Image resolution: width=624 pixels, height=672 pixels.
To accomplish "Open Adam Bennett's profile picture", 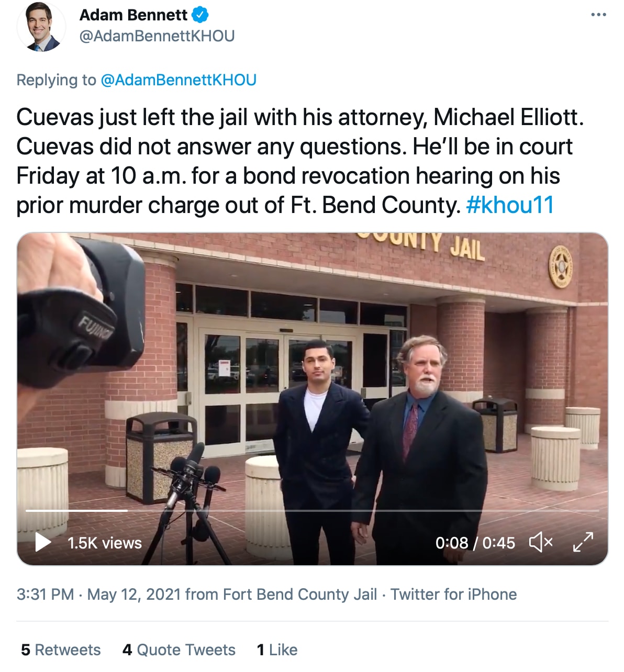I will (41, 27).
